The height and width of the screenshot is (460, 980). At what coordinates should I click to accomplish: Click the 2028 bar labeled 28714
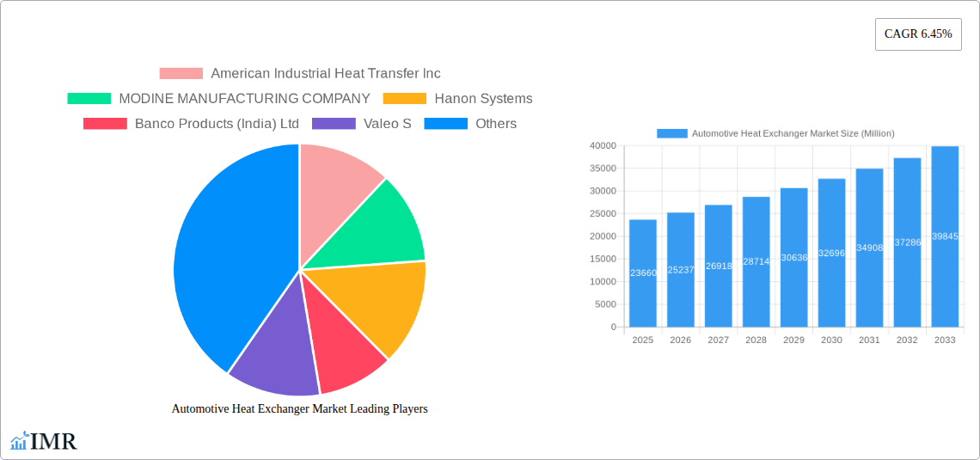(756, 262)
